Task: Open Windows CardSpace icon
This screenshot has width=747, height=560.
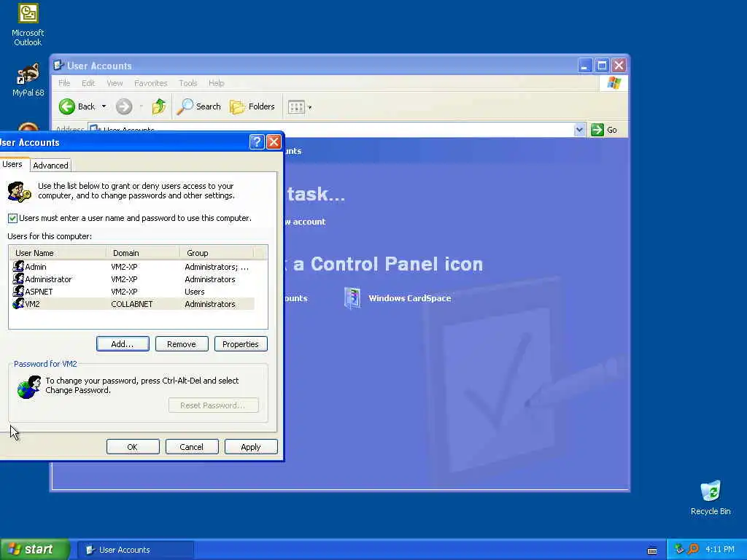Action: click(352, 298)
